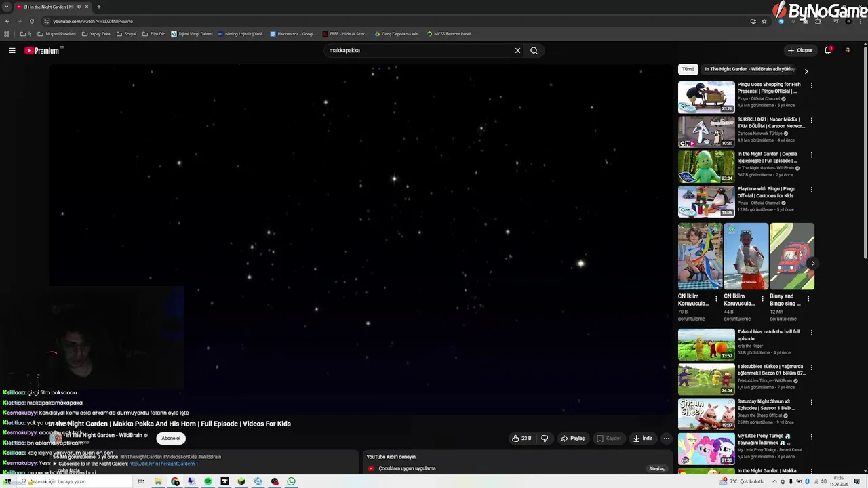Clear the makkapakka search text
Viewport: 868px width, 488px height.
tap(517, 50)
